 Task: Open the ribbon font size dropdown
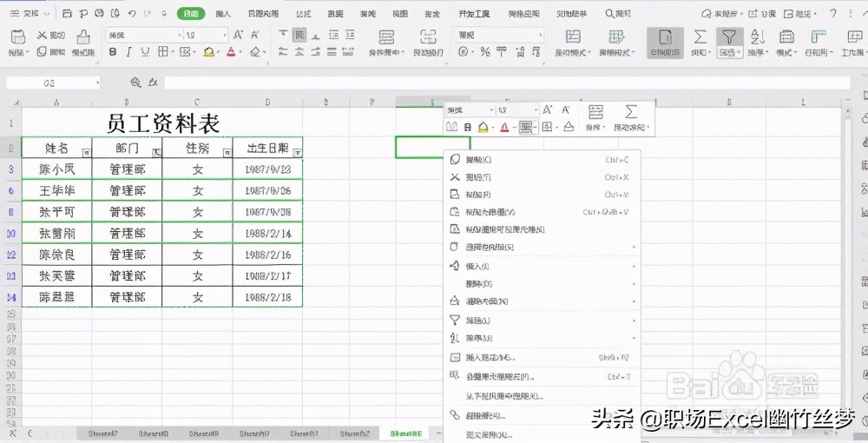(x=225, y=35)
